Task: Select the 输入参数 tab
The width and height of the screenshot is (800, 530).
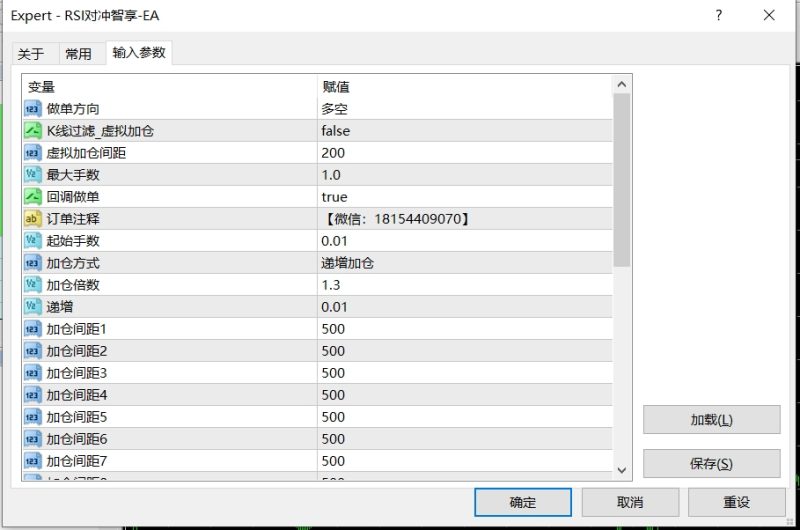Action: click(x=139, y=53)
